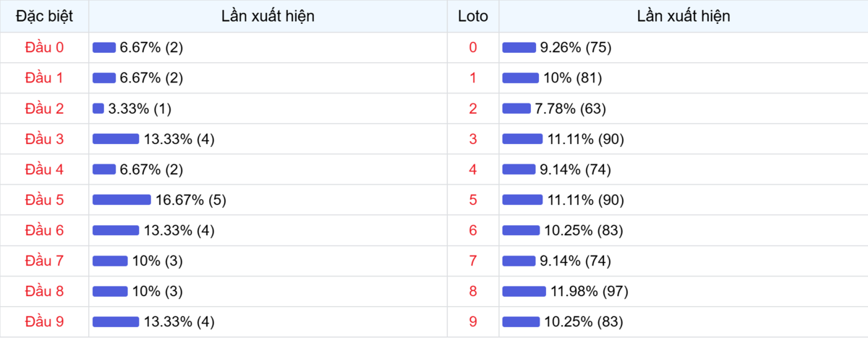868x338 pixels.
Task: Click the 9.26% (75) bar
Action: pos(519,47)
